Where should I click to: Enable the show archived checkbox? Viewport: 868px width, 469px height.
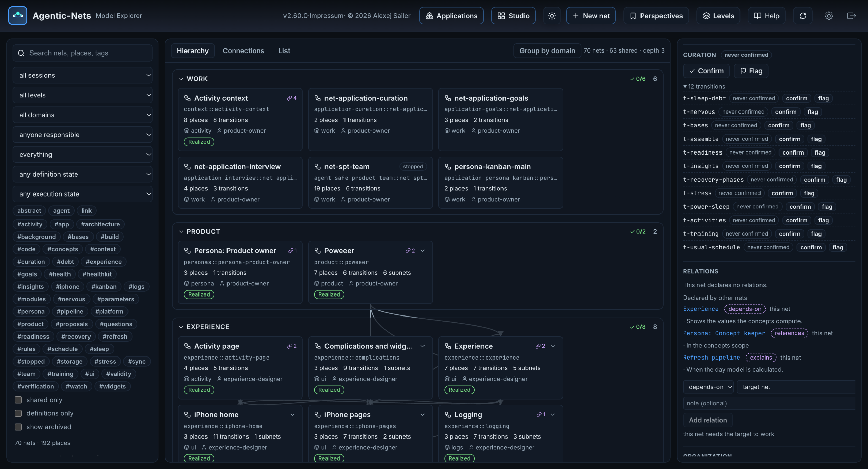tap(18, 427)
